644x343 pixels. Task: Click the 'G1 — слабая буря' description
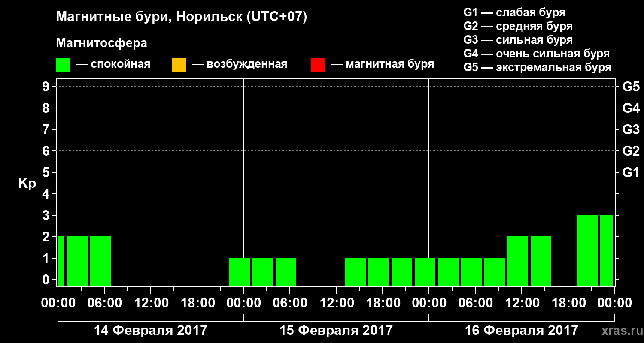point(514,12)
